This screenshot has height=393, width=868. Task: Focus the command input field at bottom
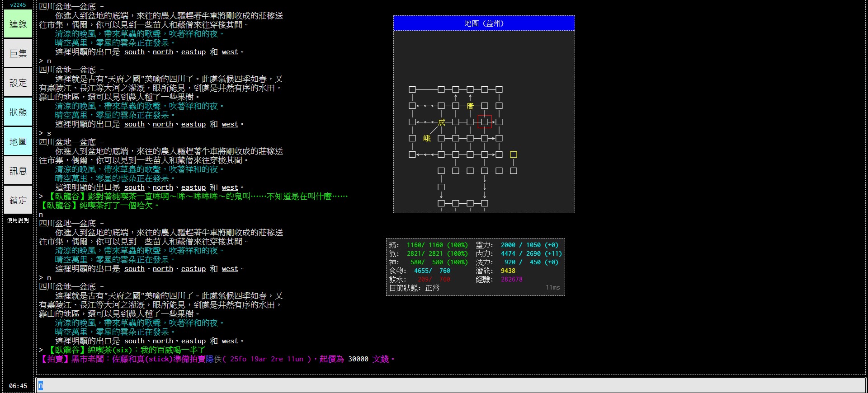451,385
